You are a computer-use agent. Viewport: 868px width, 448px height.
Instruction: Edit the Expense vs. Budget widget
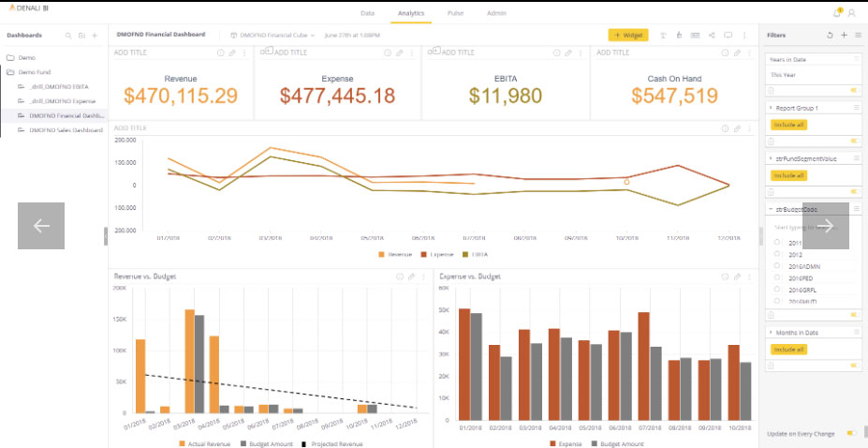[737, 276]
